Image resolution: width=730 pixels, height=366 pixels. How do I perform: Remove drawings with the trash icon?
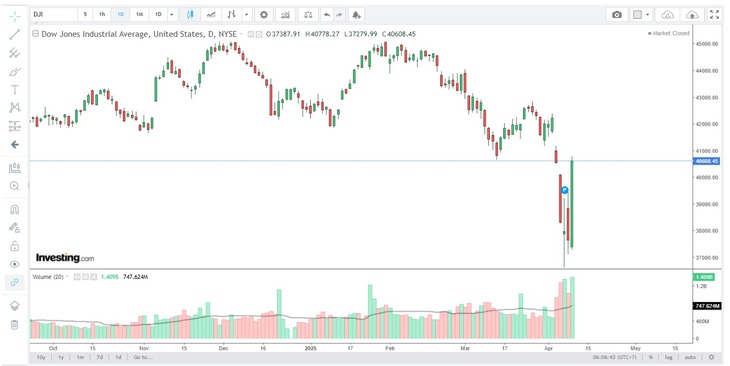(14, 325)
